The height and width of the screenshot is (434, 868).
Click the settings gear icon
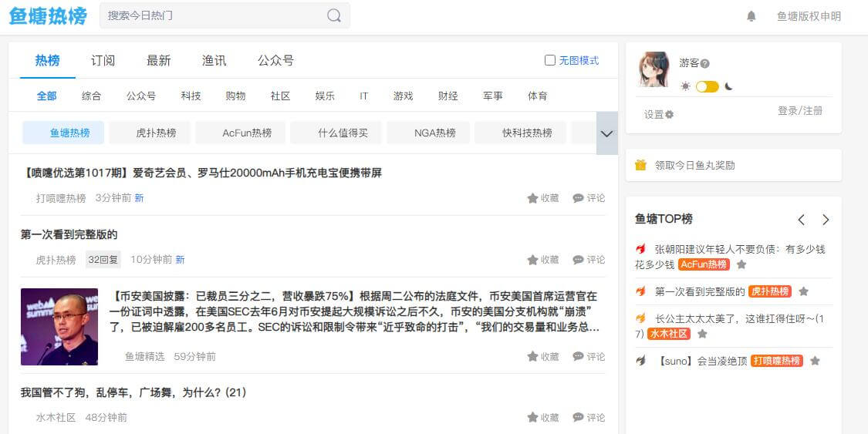coord(669,114)
